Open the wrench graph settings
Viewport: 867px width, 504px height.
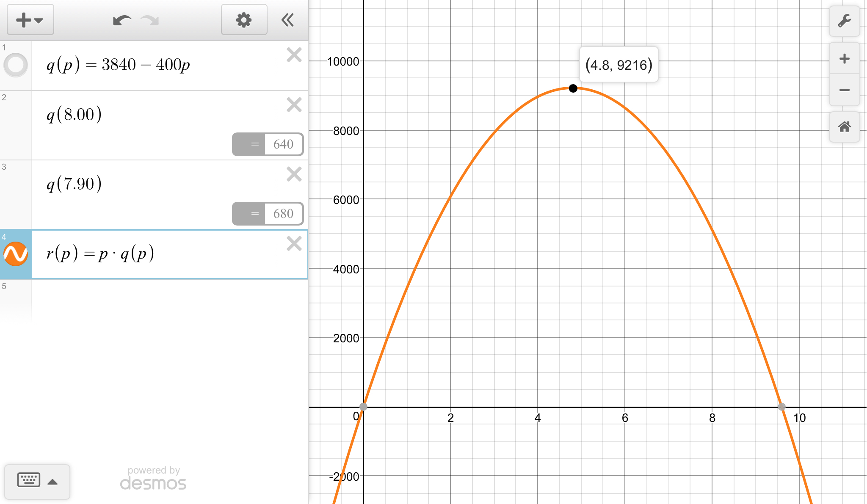click(844, 21)
